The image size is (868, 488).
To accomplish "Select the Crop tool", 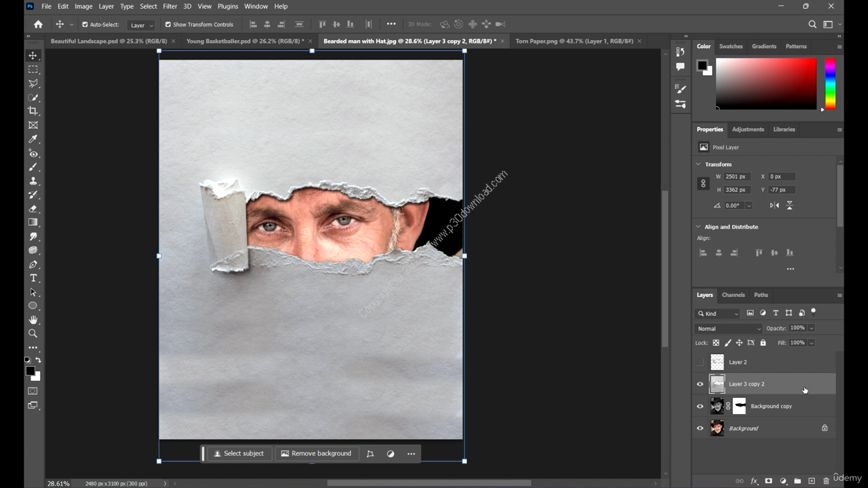I will [x=33, y=111].
